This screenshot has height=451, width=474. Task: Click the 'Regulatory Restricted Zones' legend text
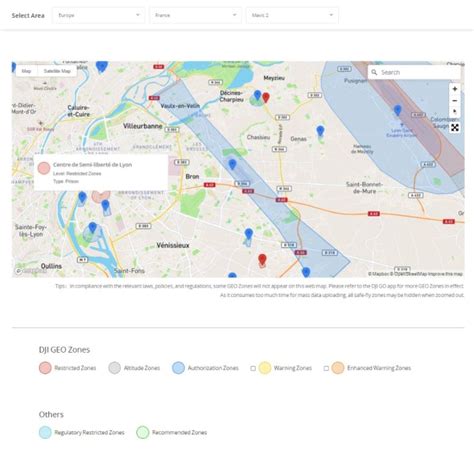coord(89,432)
